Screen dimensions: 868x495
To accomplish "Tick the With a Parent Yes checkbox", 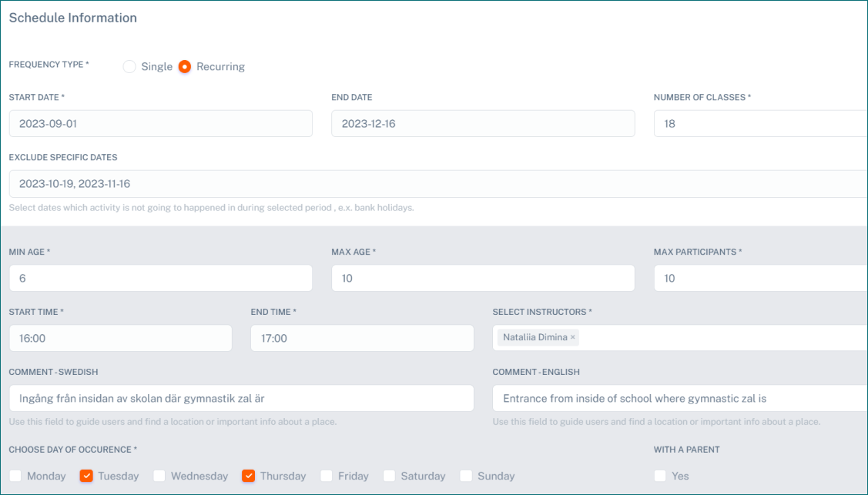I will pyautogui.click(x=660, y=476).
